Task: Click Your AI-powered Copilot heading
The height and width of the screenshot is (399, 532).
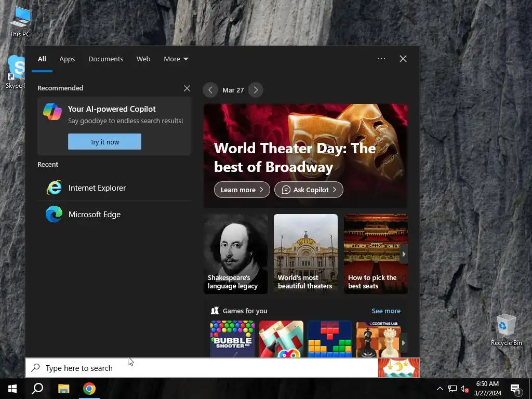Action: tap(112, 109)
